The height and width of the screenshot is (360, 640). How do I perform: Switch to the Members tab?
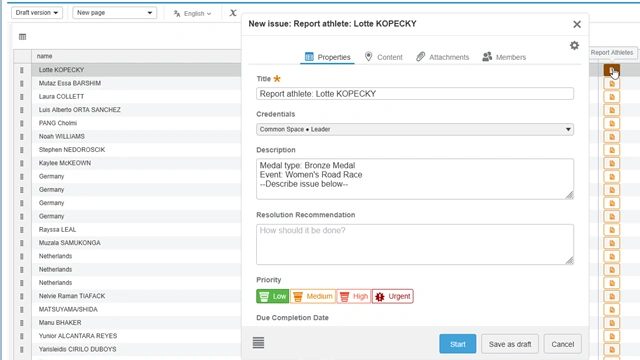tap(504, 57)
